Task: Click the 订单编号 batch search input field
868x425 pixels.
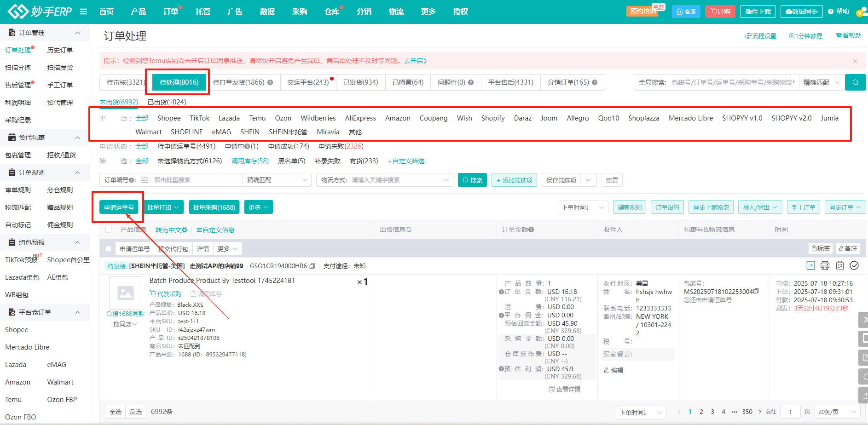Action: coord(196,180)
